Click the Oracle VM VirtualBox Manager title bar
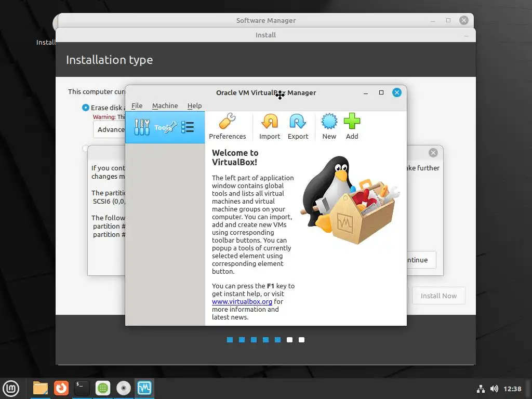532x399 pixels. [266, 92]
